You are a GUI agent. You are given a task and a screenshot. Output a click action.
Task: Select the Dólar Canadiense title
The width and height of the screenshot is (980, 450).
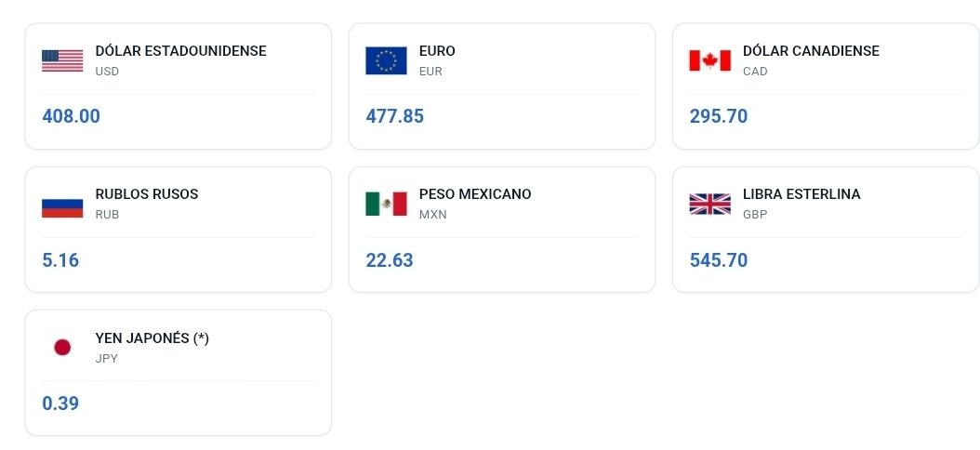pos(811,51)
